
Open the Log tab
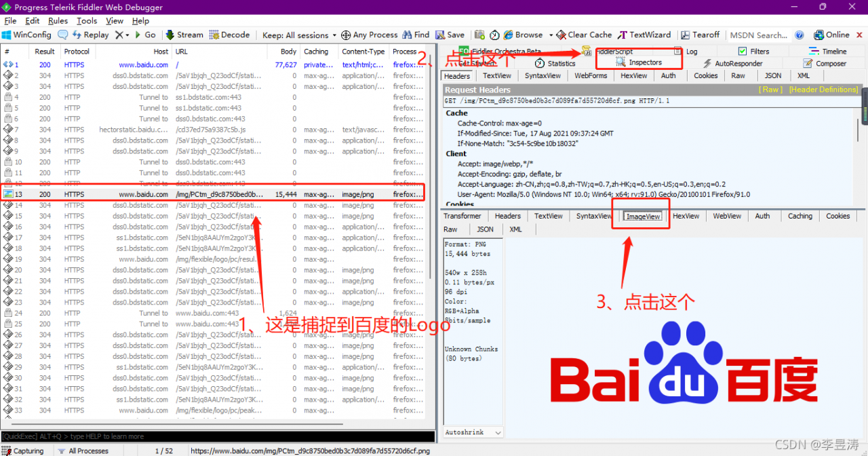point(686,52)
